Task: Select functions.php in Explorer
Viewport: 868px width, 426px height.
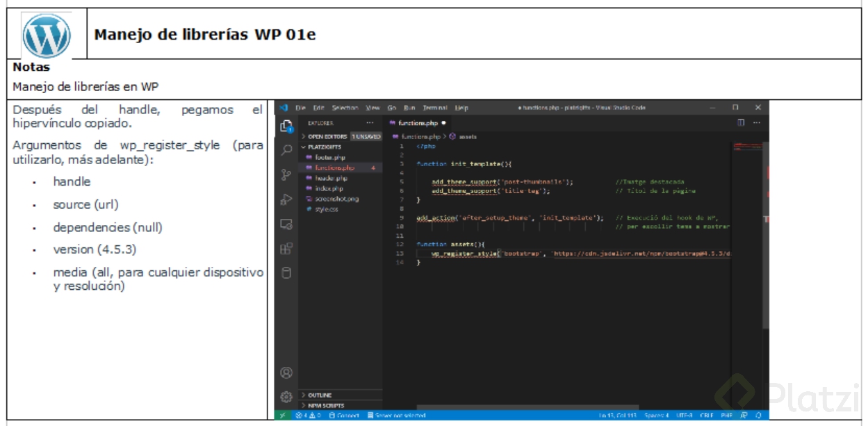Action: click(x=341, y=168)
